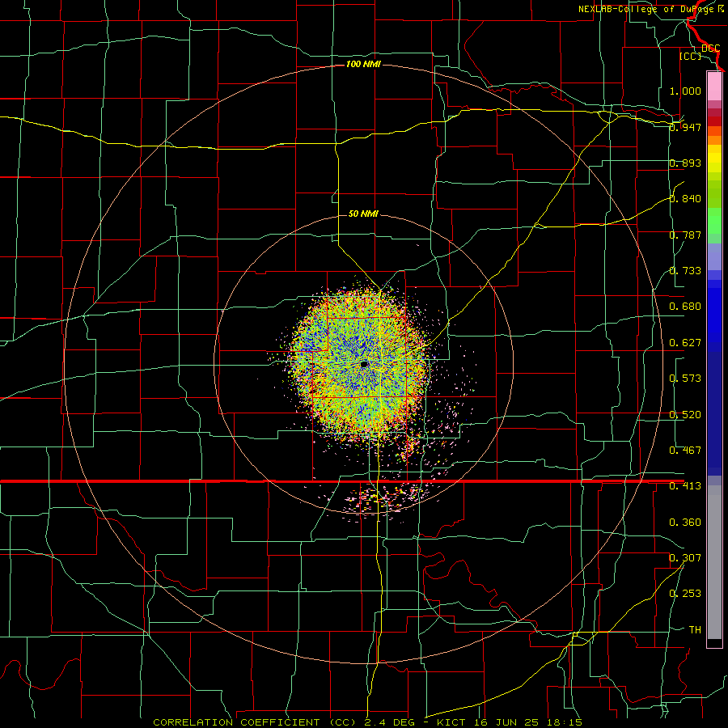Click the 0.360 legend value
Image resolution: width=728 pixels, height=728 pixels.
(x=685, y=523)
